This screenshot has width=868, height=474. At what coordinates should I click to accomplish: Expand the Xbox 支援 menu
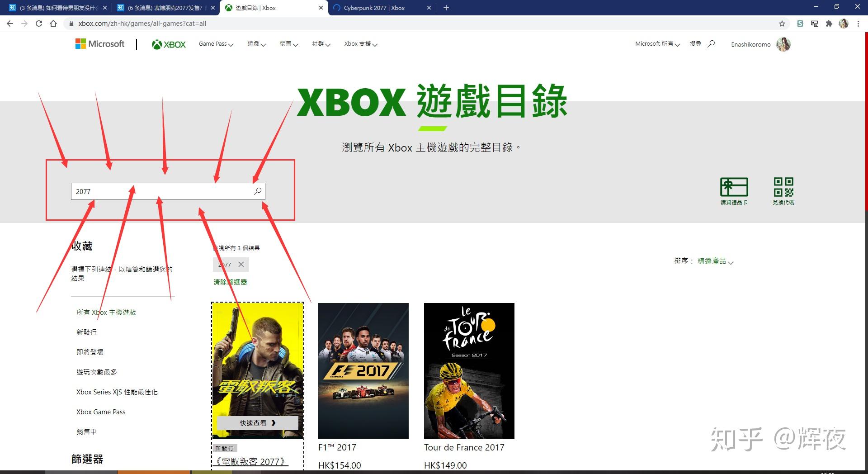tap(361, 44)
